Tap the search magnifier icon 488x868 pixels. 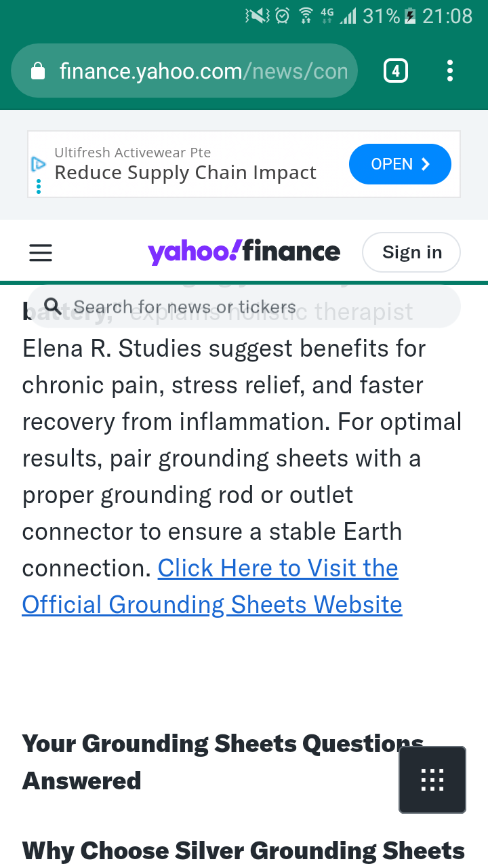pyautogui.click(x=53, y=307)
